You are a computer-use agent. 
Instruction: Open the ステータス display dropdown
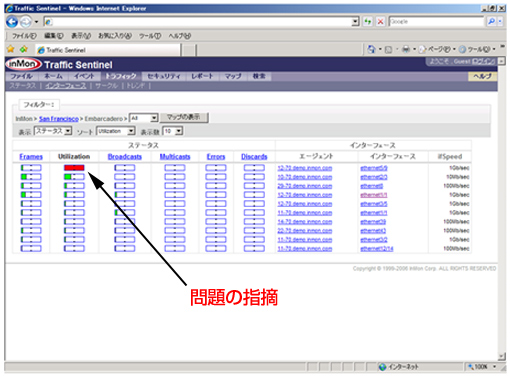(53, 131)
